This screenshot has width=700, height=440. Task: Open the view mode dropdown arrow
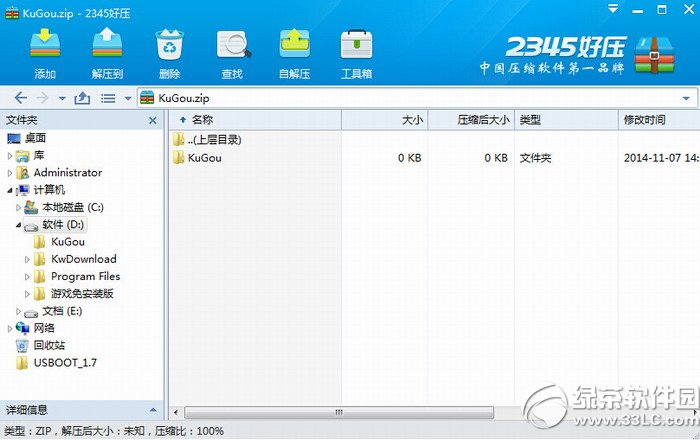click(x=128, y=99)
